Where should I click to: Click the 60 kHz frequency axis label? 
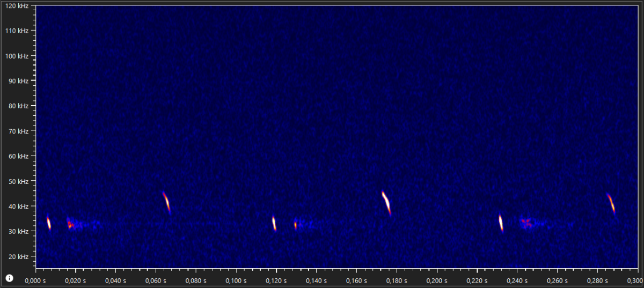tap(19, 156)
